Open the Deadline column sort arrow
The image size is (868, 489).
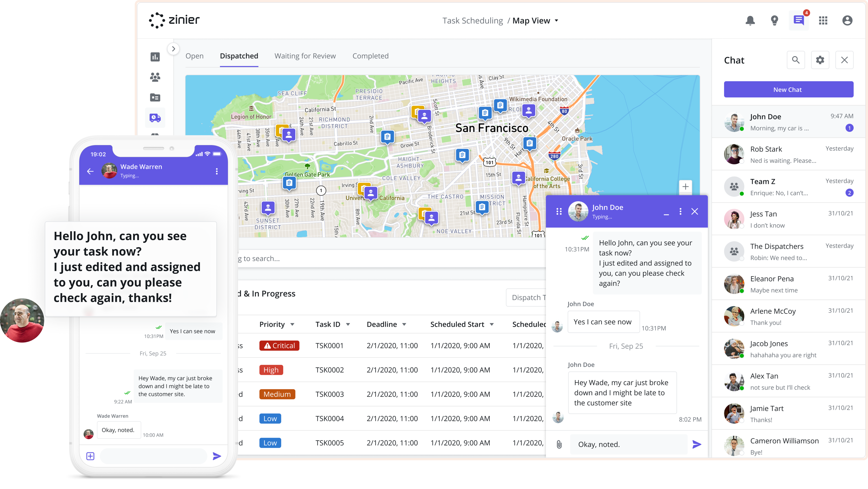[x=404, y=324]
